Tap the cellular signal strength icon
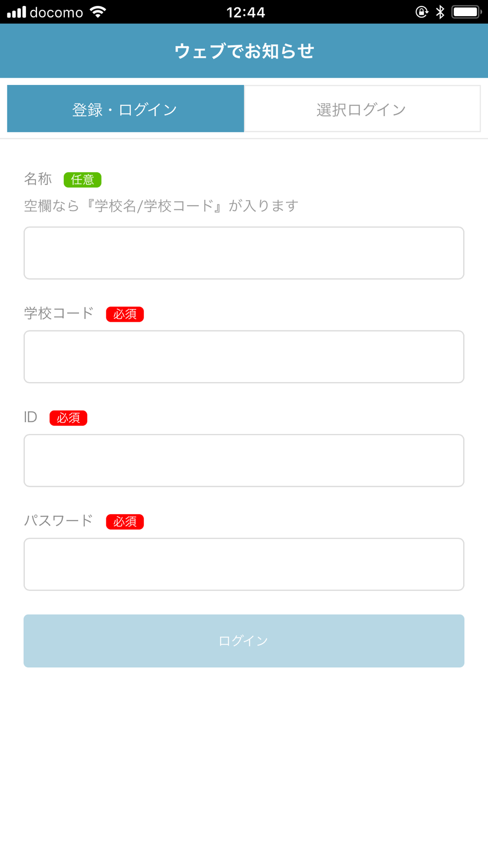 click(x=16, y=12)
